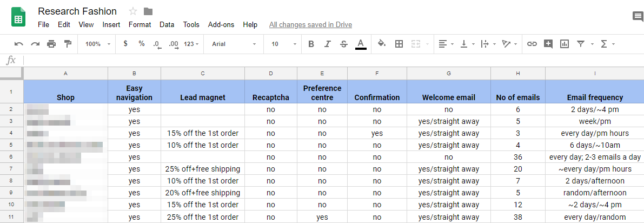Viewport: 644px width, 223px height.
Task: Open the Arial font dropdown
Action: [234, 44]
